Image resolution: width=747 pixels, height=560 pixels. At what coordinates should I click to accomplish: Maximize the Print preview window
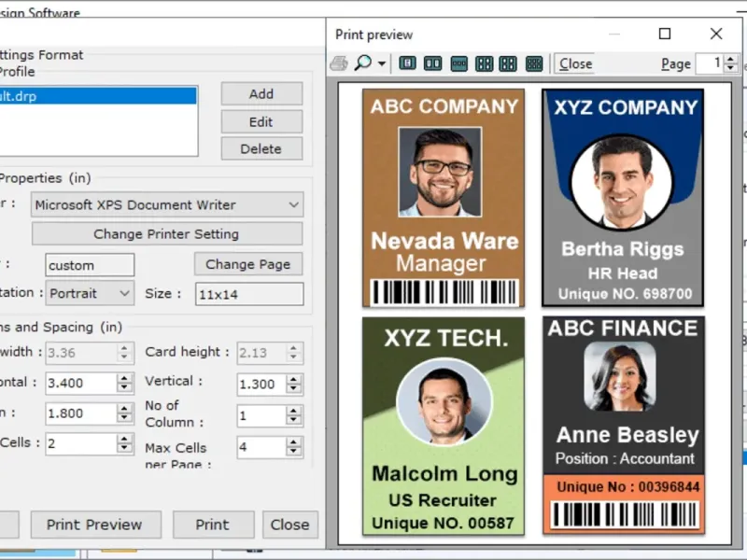point(665,34)
